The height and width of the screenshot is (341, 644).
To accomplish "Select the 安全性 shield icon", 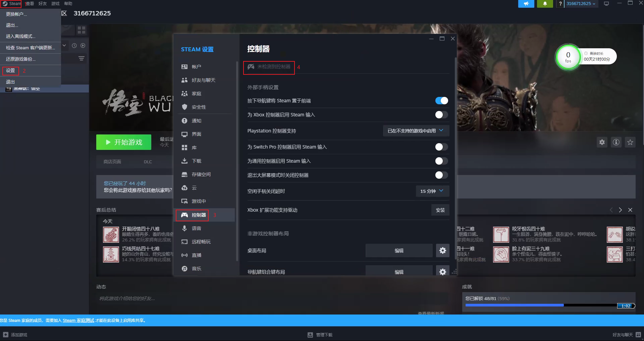I will pos(184,107).
